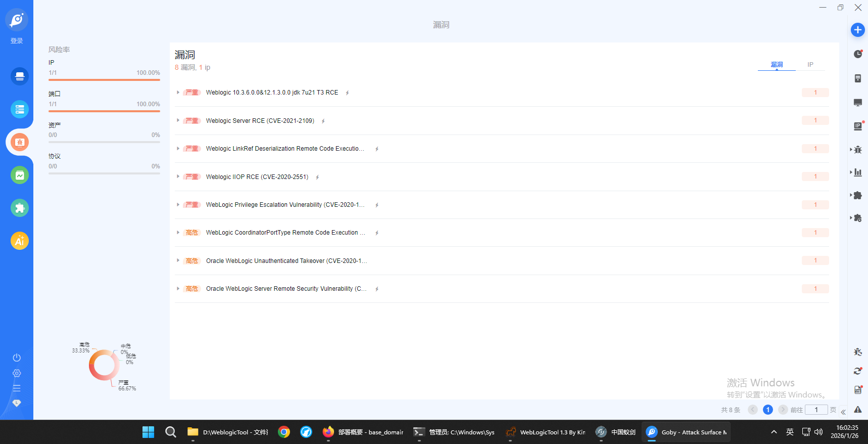The image size is (868, 444).
Task: Click page 1 pagination button
Action: point(768,410)
